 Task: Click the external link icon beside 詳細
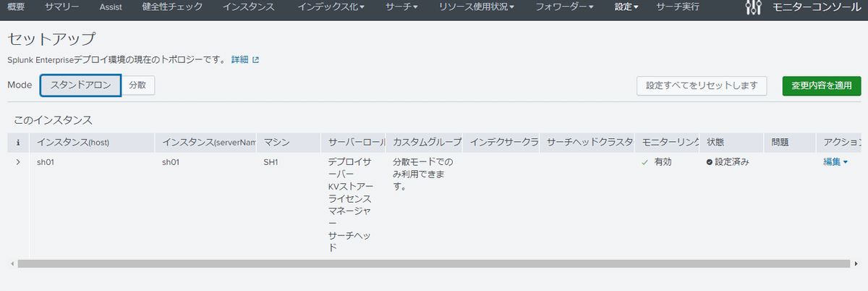click(x=255, y=60)
